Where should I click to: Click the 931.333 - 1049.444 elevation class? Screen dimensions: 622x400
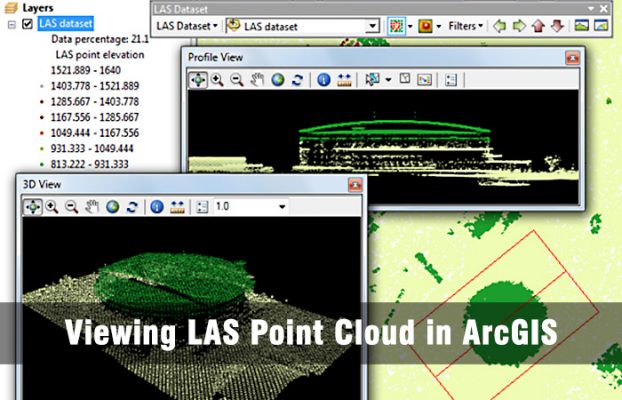point(92,148)
